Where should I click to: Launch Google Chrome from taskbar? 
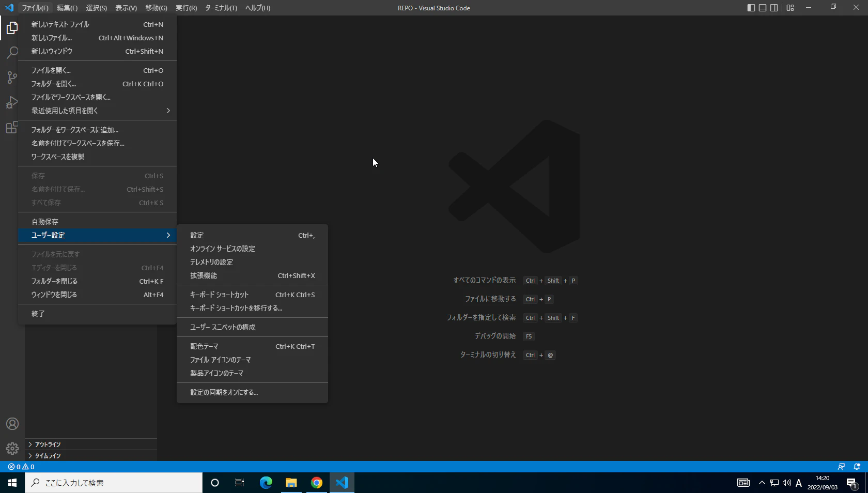(317, 483)
